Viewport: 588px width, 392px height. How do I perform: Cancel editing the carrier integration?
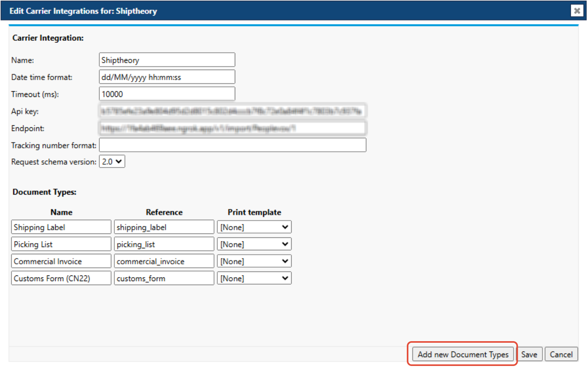[x=561, y=354]
